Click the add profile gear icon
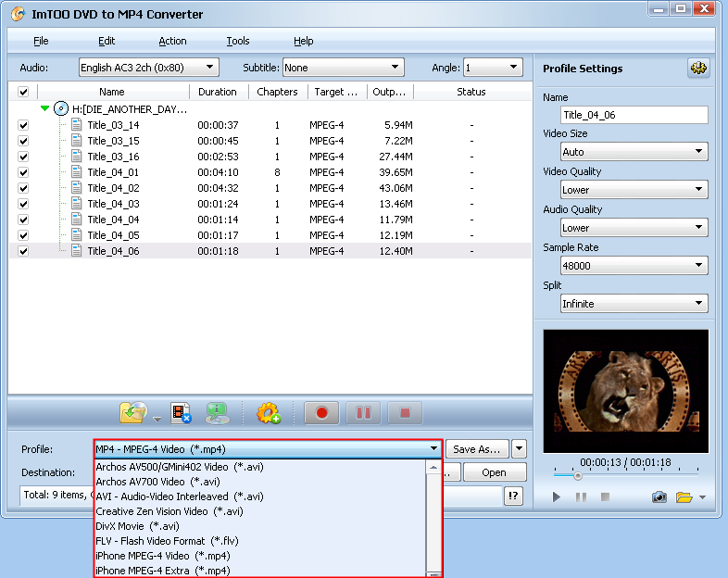Viewport: 728px width, 578px height. [x=269, y=413]
